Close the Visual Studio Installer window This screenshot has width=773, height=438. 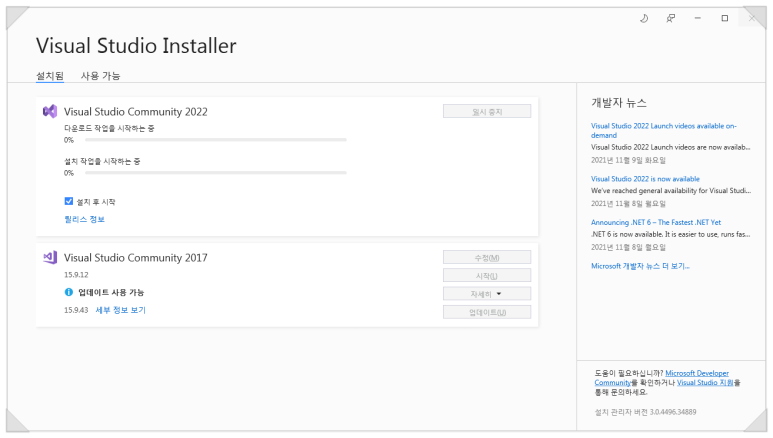coord(751,18)
